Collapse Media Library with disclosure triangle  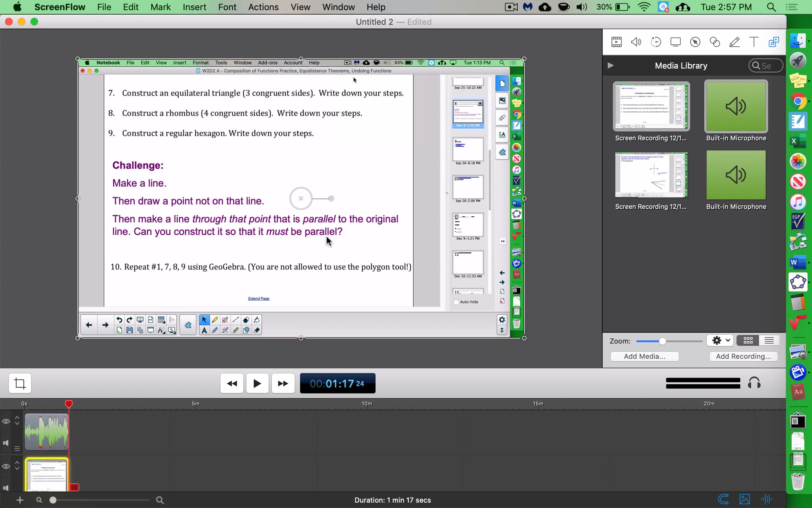coord(610,65)
